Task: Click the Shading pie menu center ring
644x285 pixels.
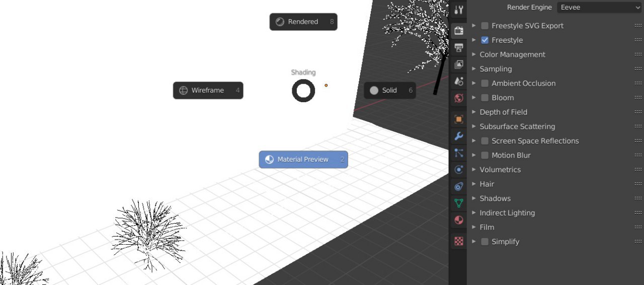Action: [303, 91]
